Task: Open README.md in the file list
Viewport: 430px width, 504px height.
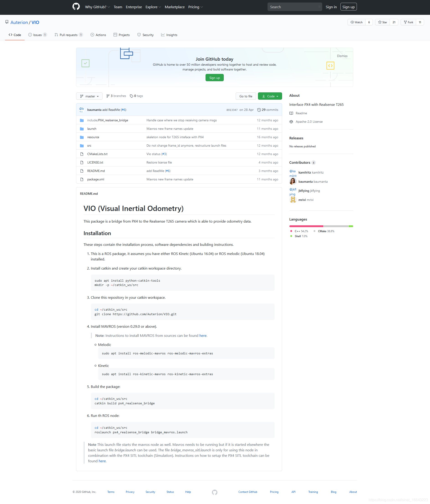Action: click(x=96, y=171)
